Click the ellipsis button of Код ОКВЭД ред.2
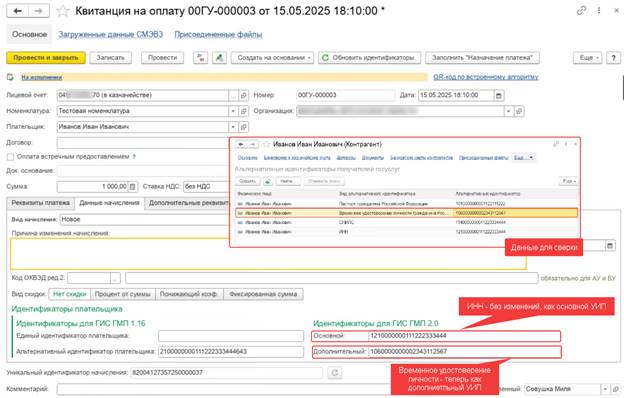Screen dimensions: 624x398 coord(115,278)
